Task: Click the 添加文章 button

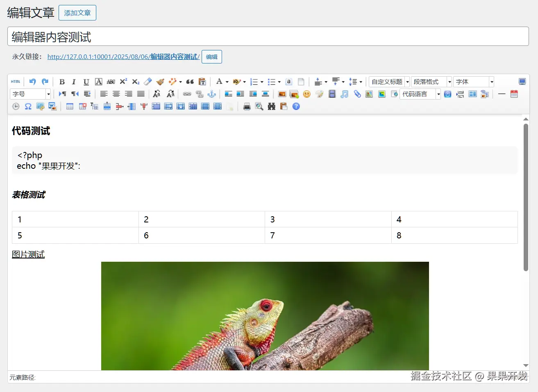Action: (77, 13)
